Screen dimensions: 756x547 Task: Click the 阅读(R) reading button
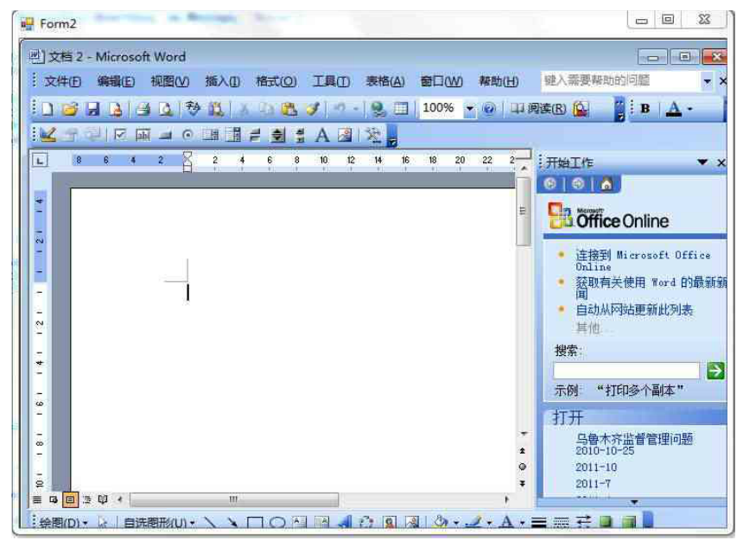[538, 109]
